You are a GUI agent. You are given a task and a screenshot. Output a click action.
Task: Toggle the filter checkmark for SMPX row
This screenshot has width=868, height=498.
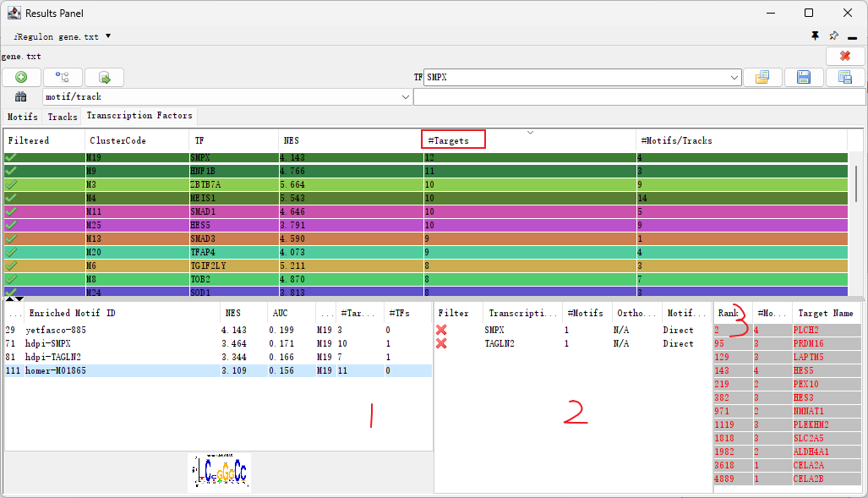click(x=11, y=158)
